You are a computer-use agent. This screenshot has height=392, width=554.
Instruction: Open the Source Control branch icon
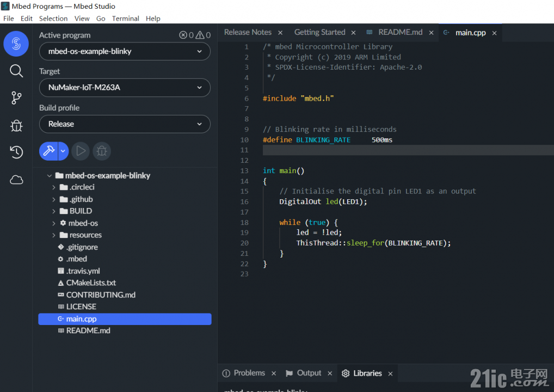pos(16,98)
